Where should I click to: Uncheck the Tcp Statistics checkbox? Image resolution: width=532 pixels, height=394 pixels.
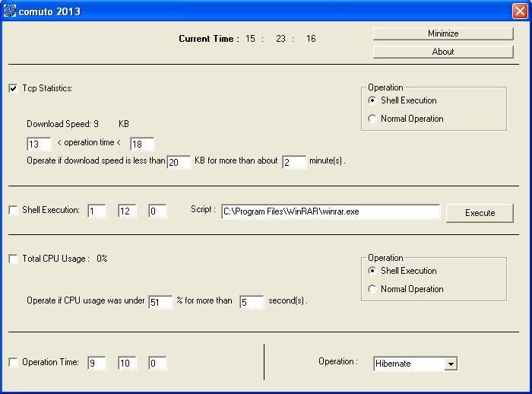pyautogui.click(x=13, y=89)
